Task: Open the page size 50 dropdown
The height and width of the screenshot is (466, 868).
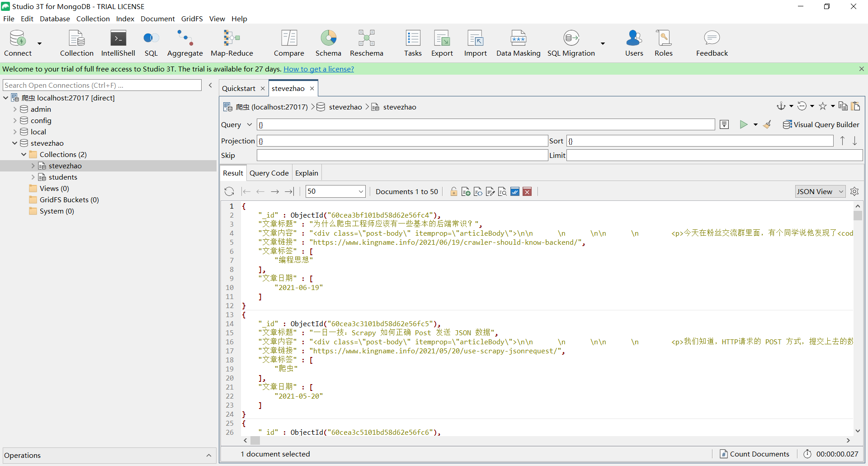Action: tap(335, 191)
